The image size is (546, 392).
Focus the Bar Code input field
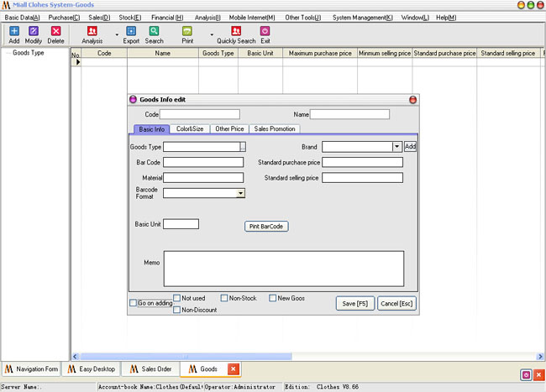[x=203, y=162]
